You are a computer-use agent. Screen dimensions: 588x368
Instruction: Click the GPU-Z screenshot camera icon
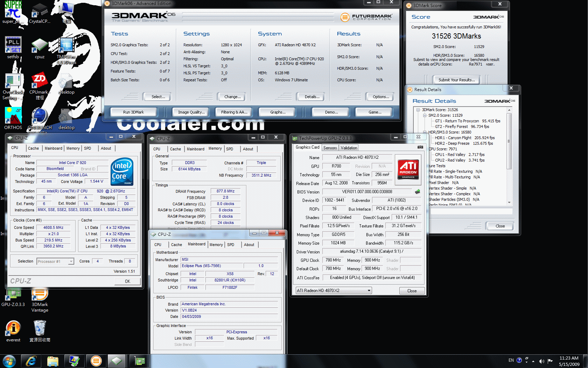coord(420,147)
